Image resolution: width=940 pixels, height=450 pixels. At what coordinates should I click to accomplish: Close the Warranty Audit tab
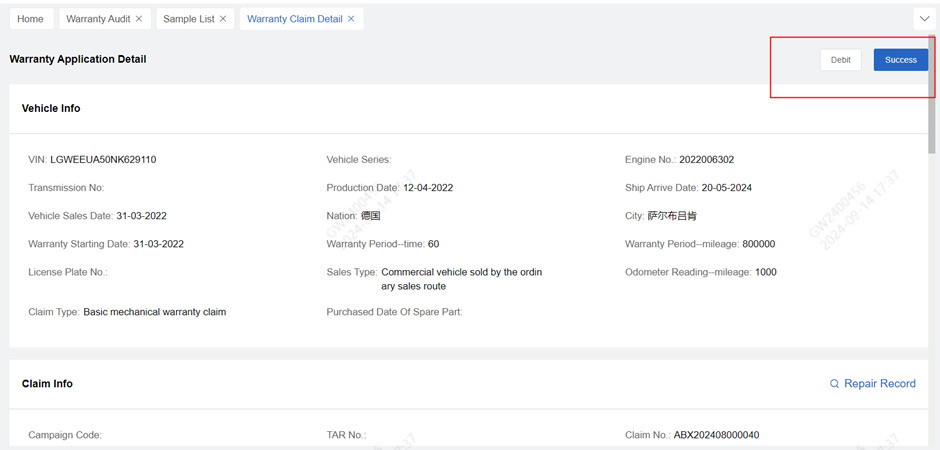[139, 19]
